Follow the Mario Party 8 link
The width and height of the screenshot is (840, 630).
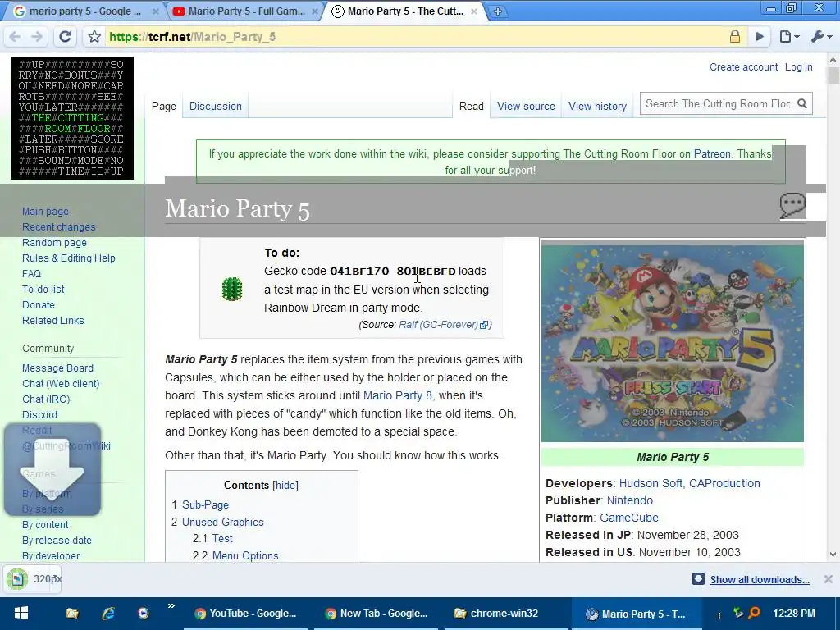point(398,395)
